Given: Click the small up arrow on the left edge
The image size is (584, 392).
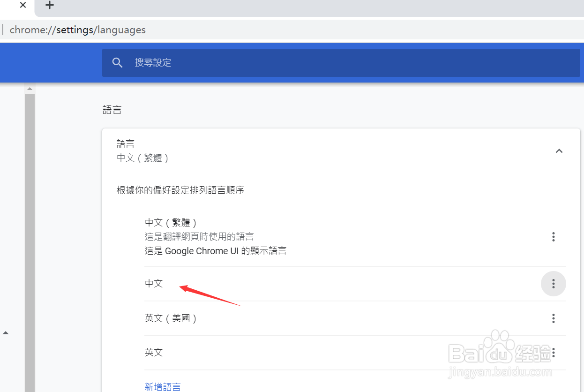Looking at the screenshot, I should (x=6, y=332).
